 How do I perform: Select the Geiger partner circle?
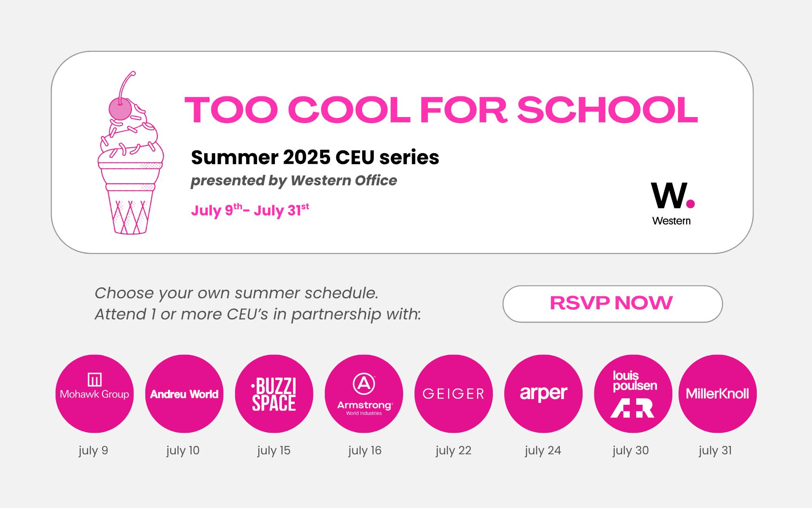pos(454,393)
